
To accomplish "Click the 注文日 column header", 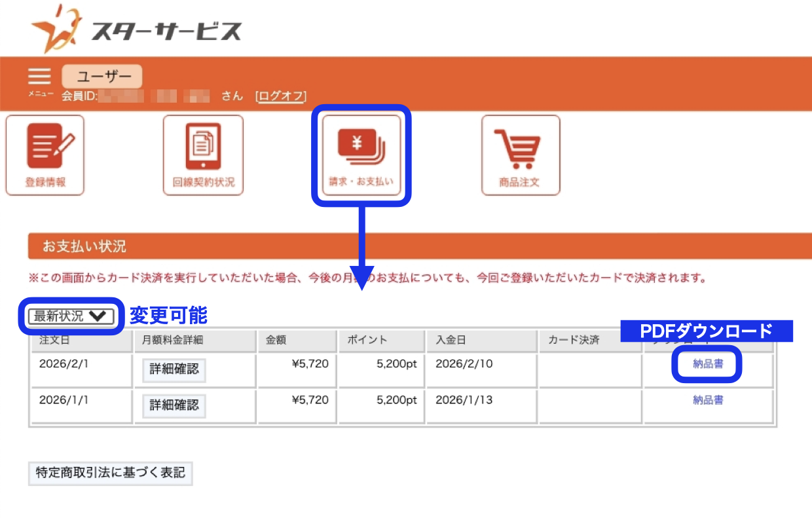I will coord(81,341).
